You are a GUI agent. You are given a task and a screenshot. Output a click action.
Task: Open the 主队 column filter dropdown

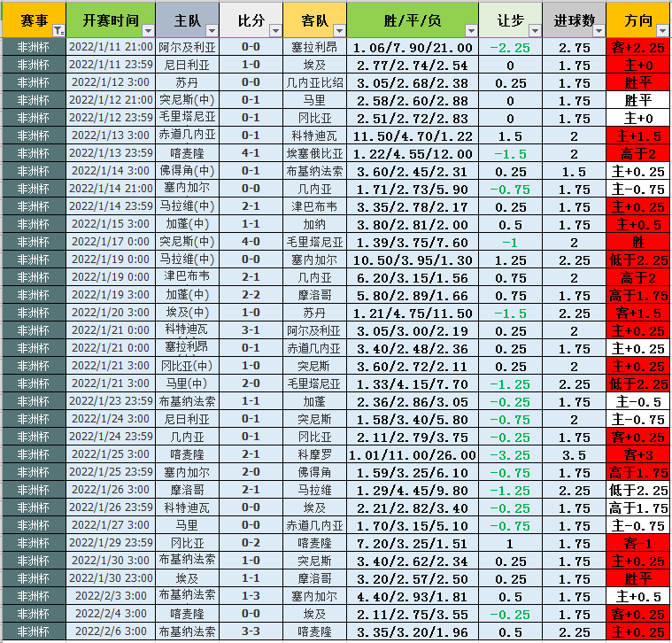coord(212,31)
